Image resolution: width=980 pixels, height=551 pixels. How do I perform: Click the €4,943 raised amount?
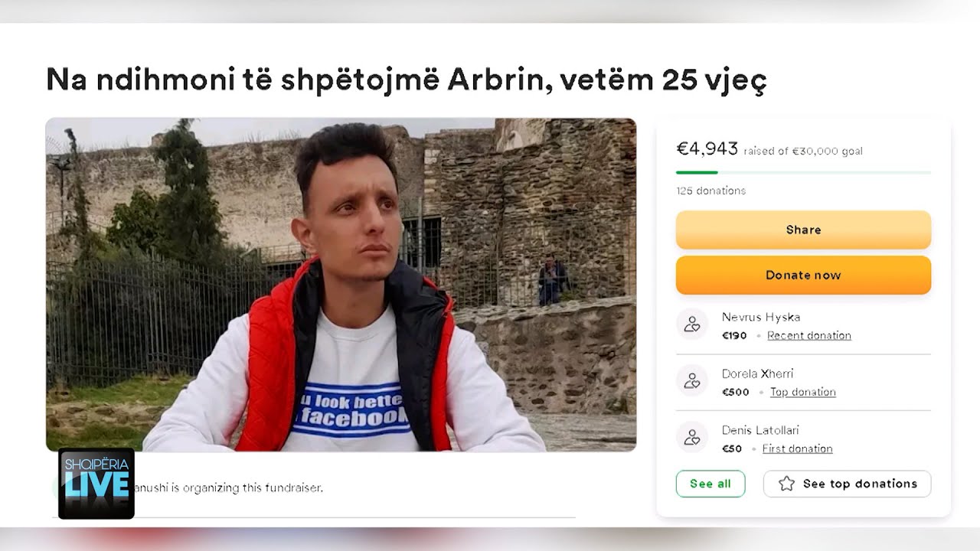(x=707, y=148)
